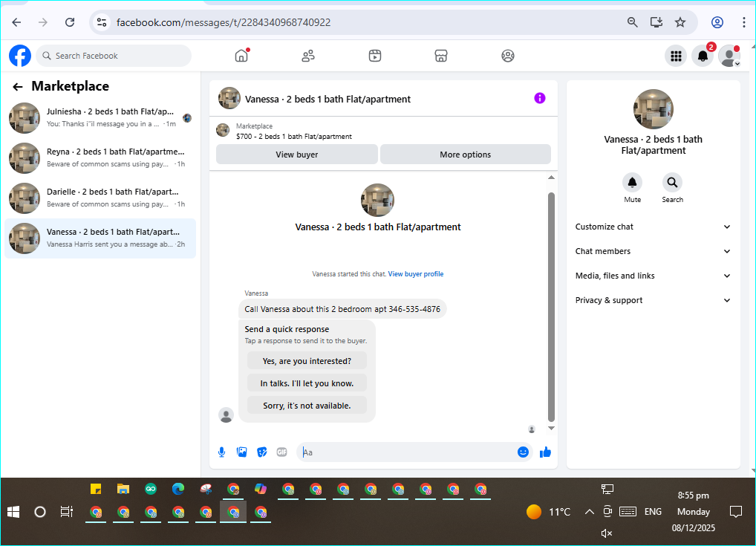Click the chat header listing thumbnail
The height and width of the screenshot is (546, 756).
229,98
